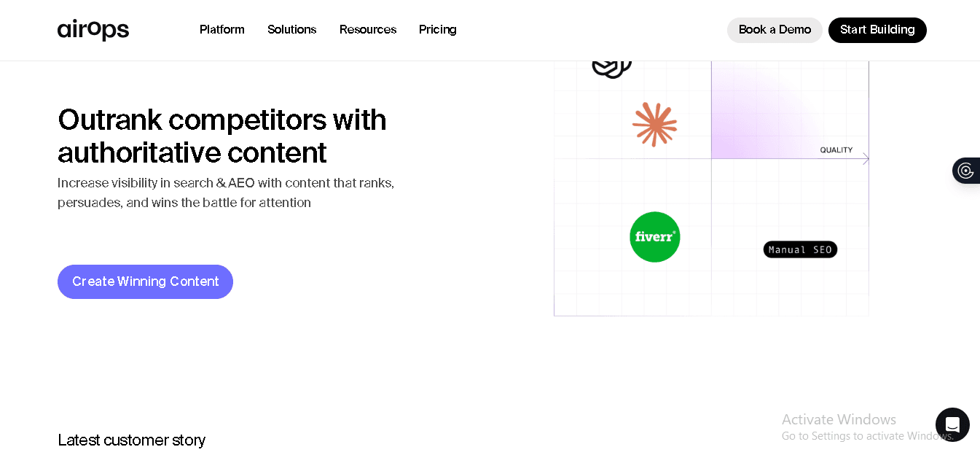Click the airops logo
This screenshot has height=455, width=980.
pyautogui.click(x=93, y=30)
